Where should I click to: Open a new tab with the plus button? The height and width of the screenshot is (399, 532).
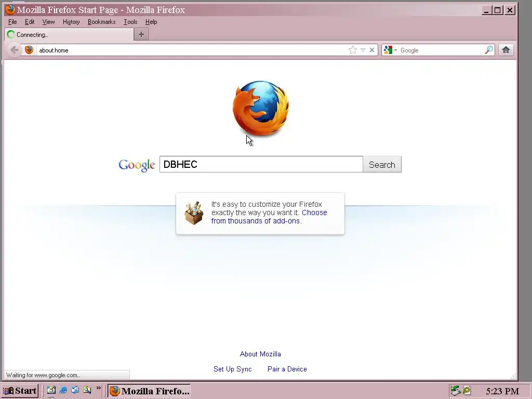pyautogui.click(x=141, y=34)
